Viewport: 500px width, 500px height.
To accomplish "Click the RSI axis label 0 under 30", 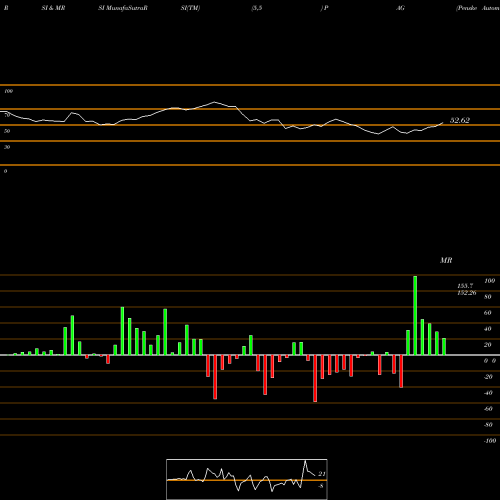I will tap(5, 171).
